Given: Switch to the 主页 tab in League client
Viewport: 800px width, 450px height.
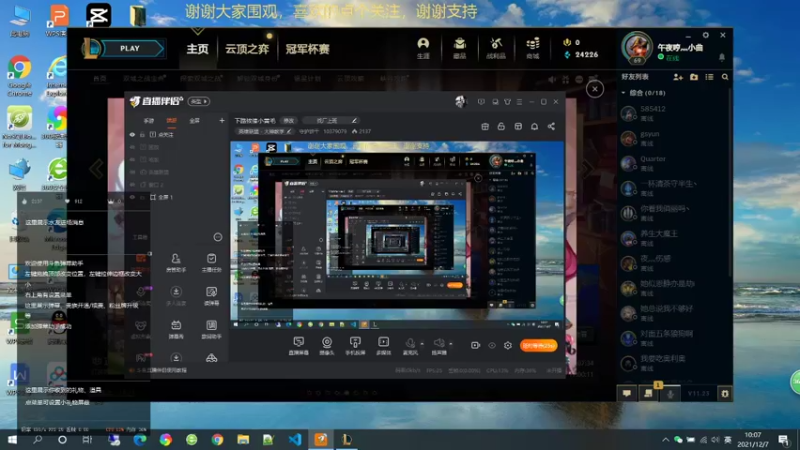Looking at the screenshot, I should point(197,49).
